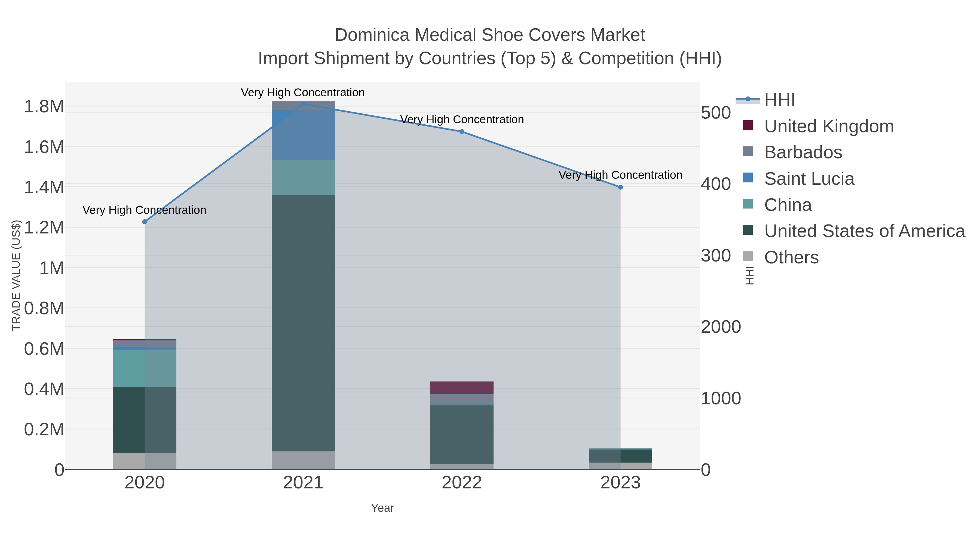The width and height of the screenshot is (980, 551).
Task: Click the 2022 United Kingdom bar segment
Action: pos(462,388)
